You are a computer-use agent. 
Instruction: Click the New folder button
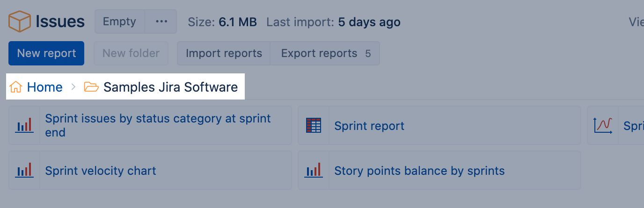(x=131, y=53)
